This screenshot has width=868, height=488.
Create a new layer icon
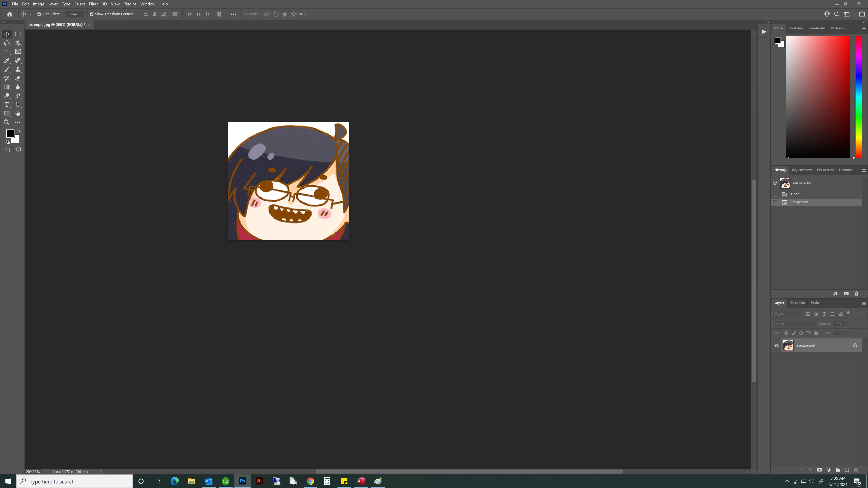coord(847,470)
